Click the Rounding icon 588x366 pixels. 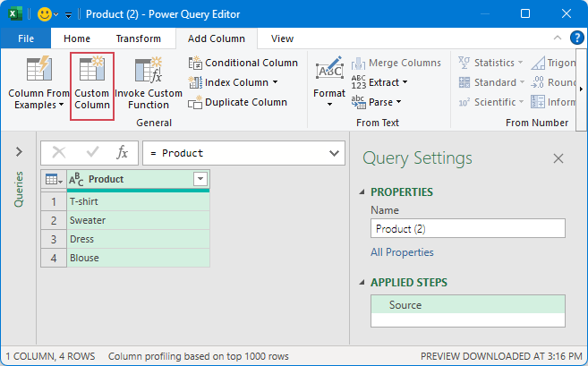pyautogui.click(x=538, y=82)
